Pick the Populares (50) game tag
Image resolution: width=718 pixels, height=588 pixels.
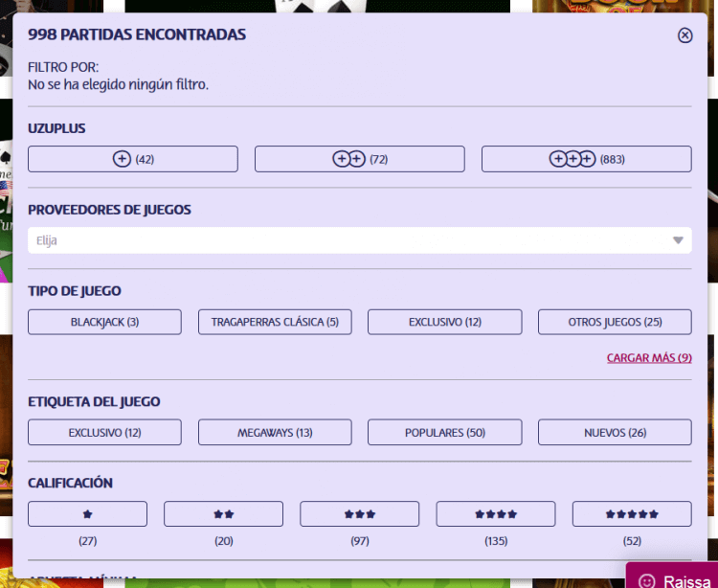pos(444,433)
